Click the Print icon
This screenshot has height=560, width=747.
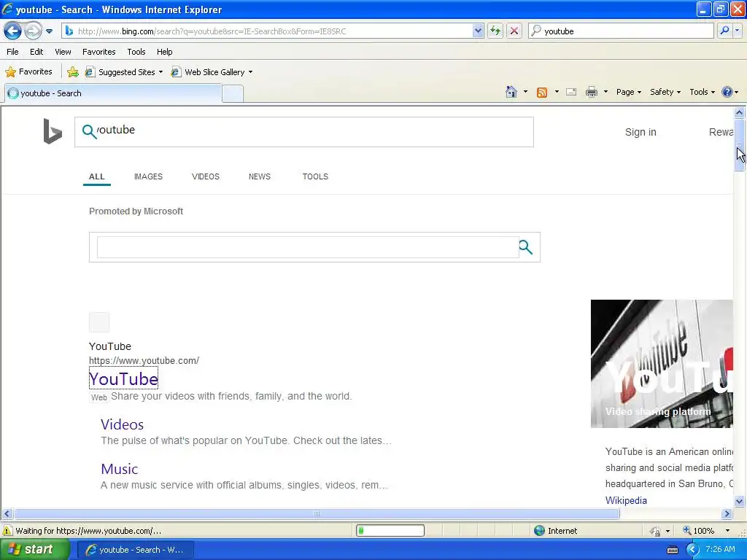click(x=591, y=92)
